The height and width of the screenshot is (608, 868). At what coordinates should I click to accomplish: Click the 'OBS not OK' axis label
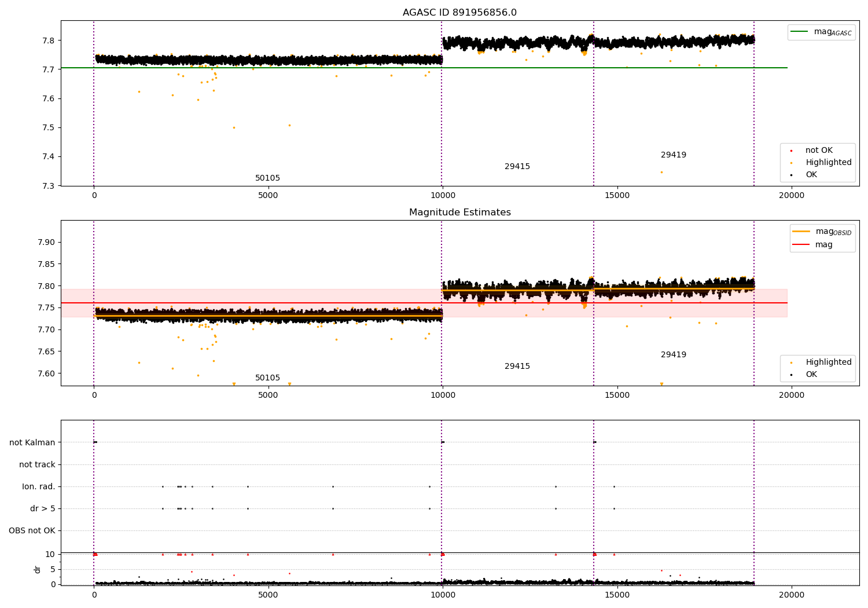32,531
